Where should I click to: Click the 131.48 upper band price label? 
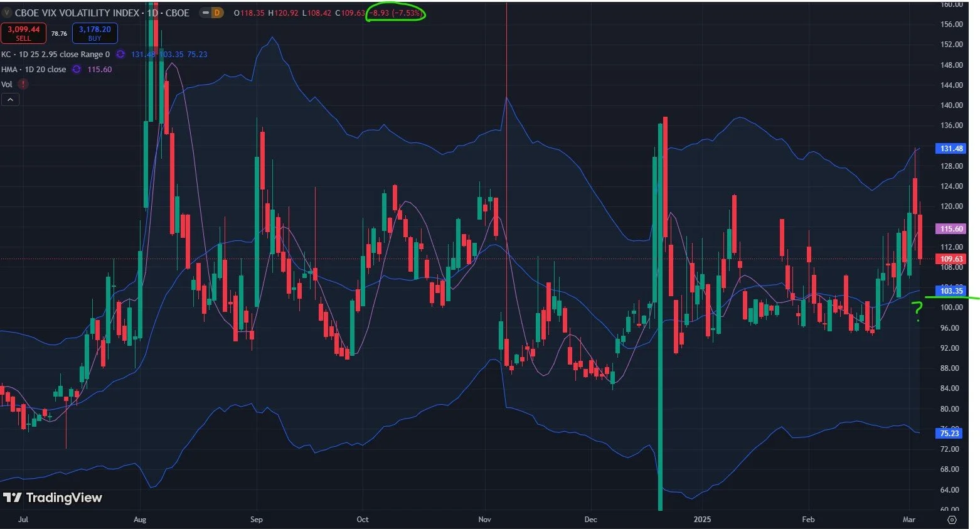951,149
